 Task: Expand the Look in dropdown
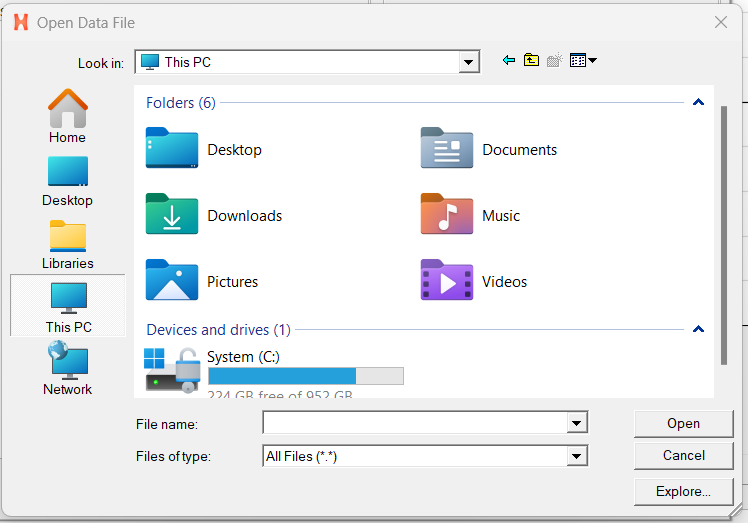pyautogui.click(x=470, y=62)
